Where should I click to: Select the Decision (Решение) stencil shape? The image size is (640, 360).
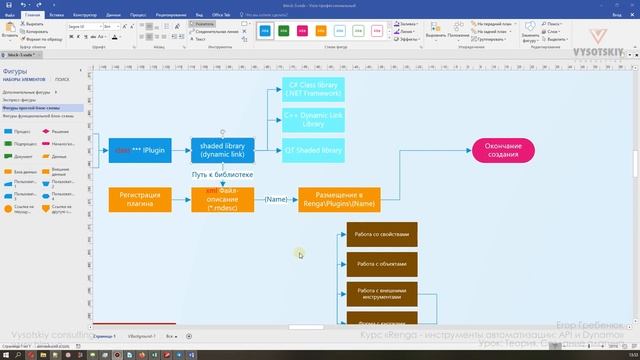click(56, 131)
